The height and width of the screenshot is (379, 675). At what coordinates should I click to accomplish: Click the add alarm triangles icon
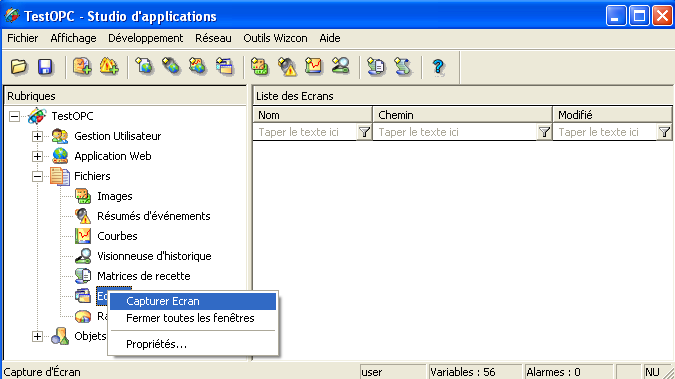(x=108, y=67)
